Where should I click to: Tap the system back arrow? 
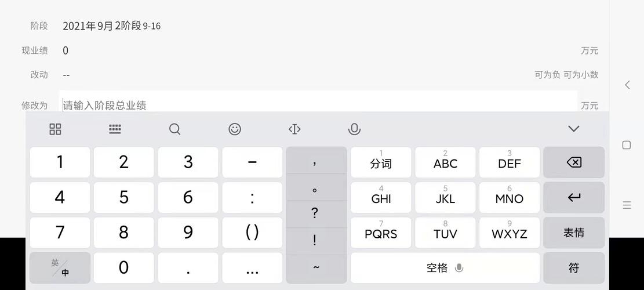(x=627, y=85)
